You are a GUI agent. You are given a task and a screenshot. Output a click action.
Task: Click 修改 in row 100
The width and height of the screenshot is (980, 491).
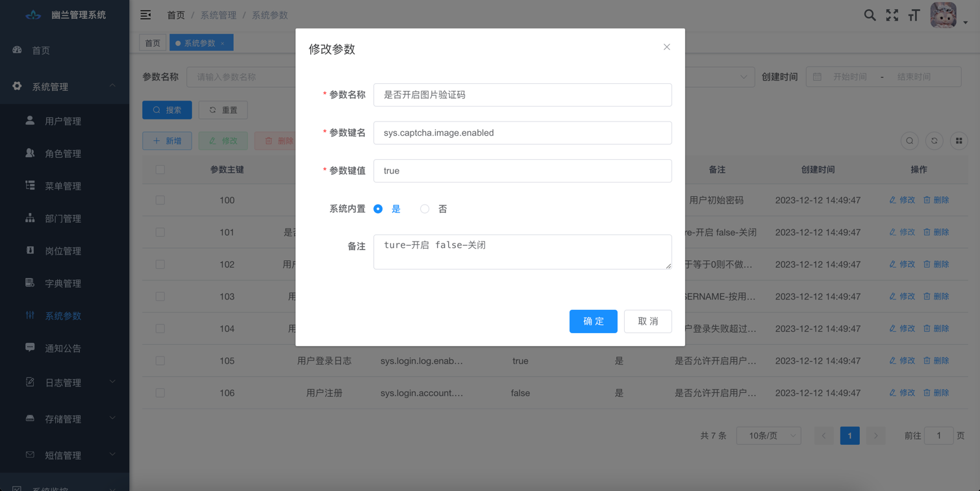[902, 200]
